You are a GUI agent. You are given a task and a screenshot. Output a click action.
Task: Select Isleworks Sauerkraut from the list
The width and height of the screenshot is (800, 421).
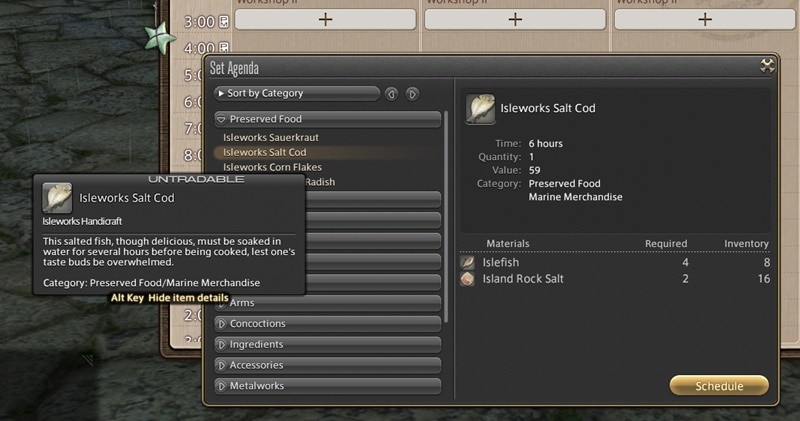270,137
